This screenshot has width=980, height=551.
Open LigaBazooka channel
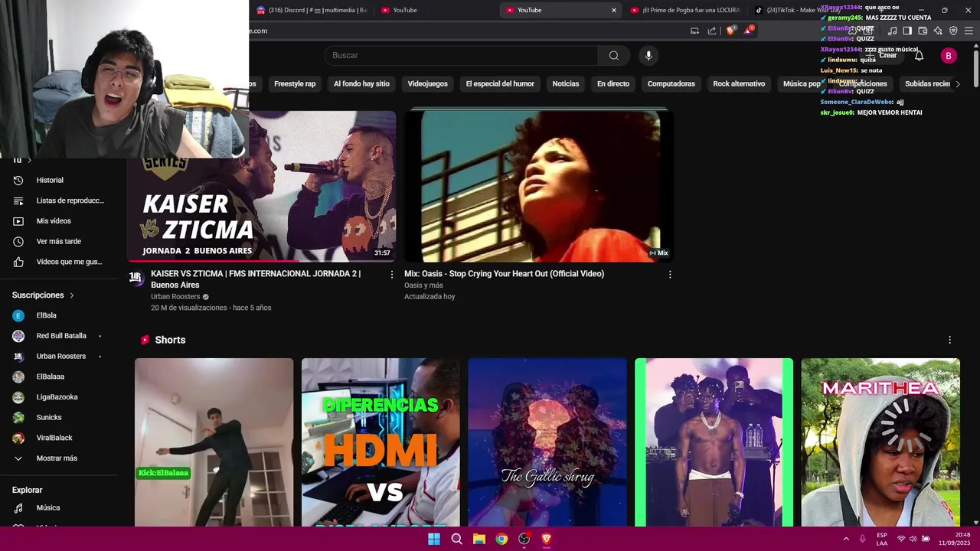[59, 397]
